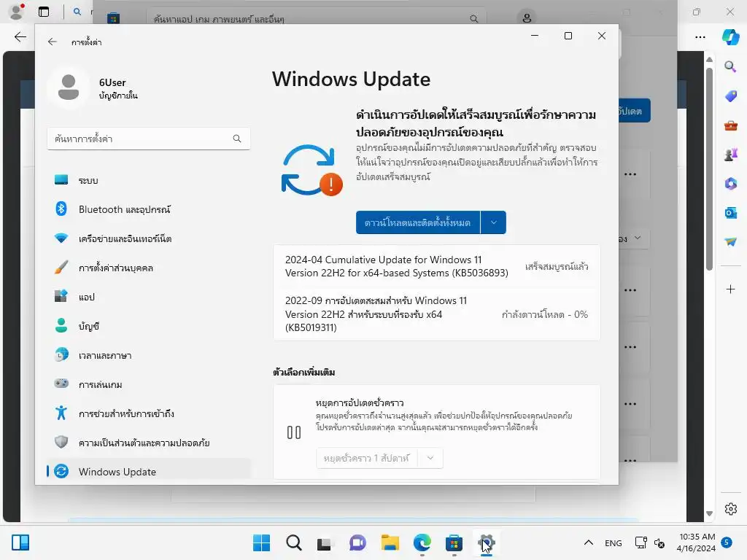The width and height of the screenshot is (747, 560).
Task: Open the Windows Start button
Action: point(261,542)
